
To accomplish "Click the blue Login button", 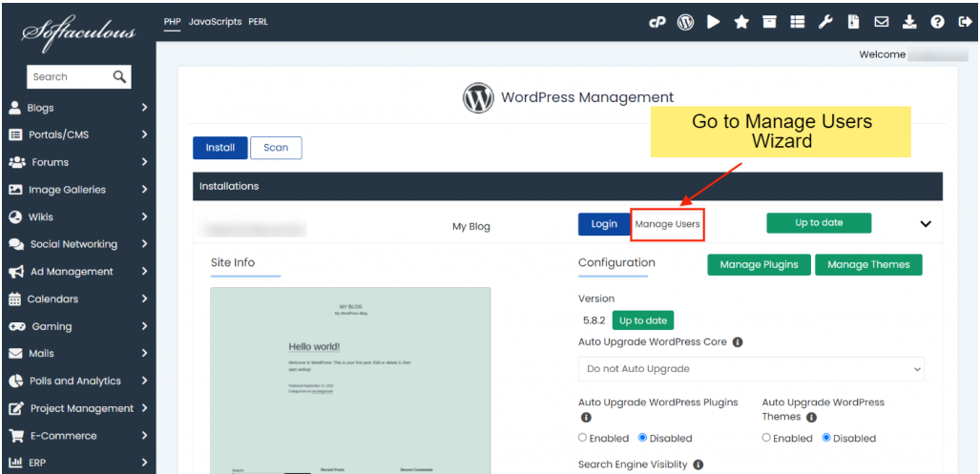I will click(604, 223).
